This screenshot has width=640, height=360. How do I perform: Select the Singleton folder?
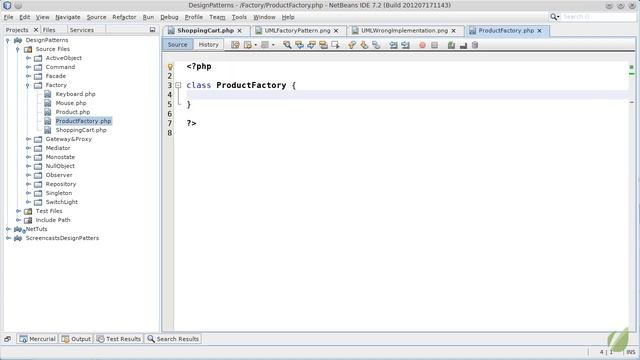(x=59, y=193)
